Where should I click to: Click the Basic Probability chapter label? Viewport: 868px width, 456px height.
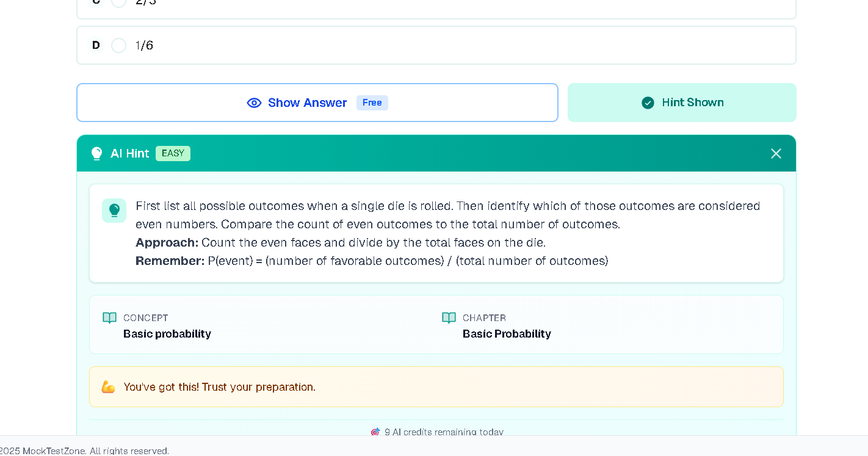[x=507, y=334]
